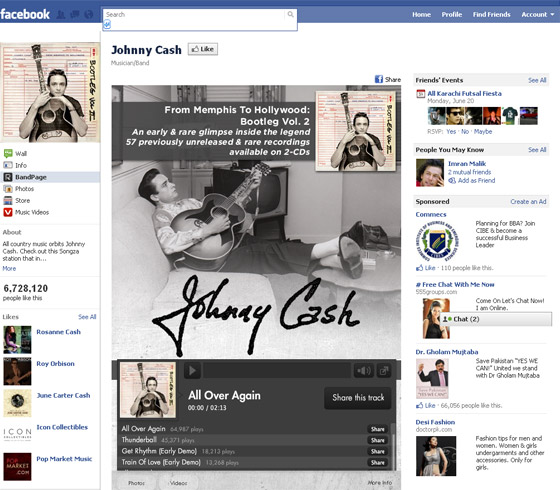The width and height of the screenshot is (560, 490).
Task: Click Roy Orbison thumbnail image
Action: coord(17,371)
